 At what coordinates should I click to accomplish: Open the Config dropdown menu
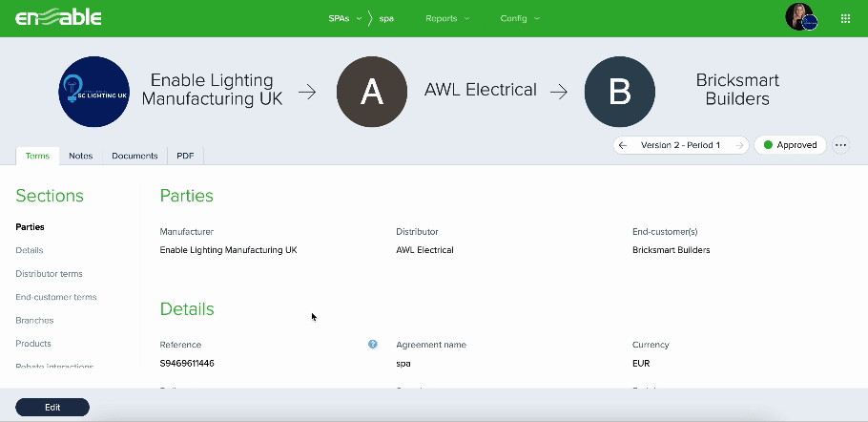click(520, 18)
